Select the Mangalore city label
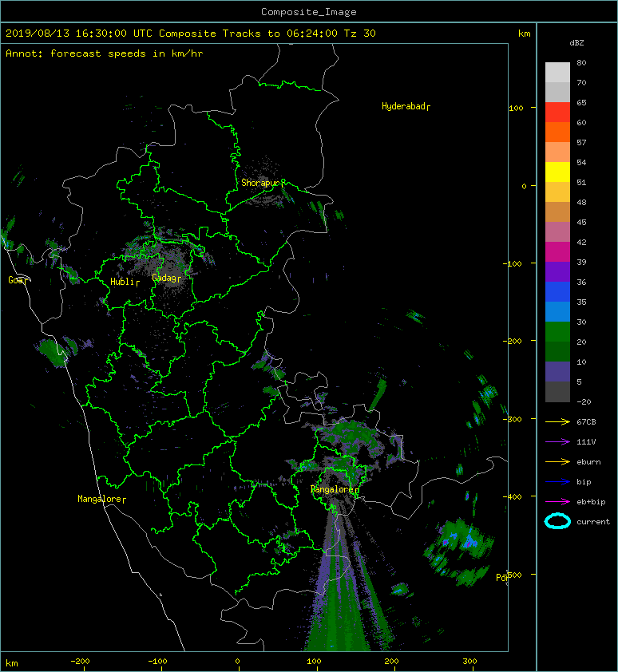Image resolution: width=618 pixels, height=672 pixels. point(100,499)
